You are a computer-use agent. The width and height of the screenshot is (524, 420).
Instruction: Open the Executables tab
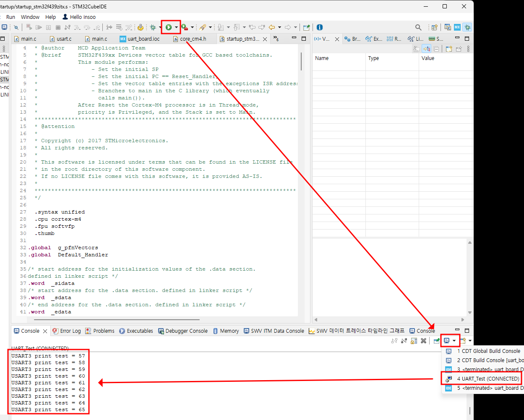[x=136, y=331]
